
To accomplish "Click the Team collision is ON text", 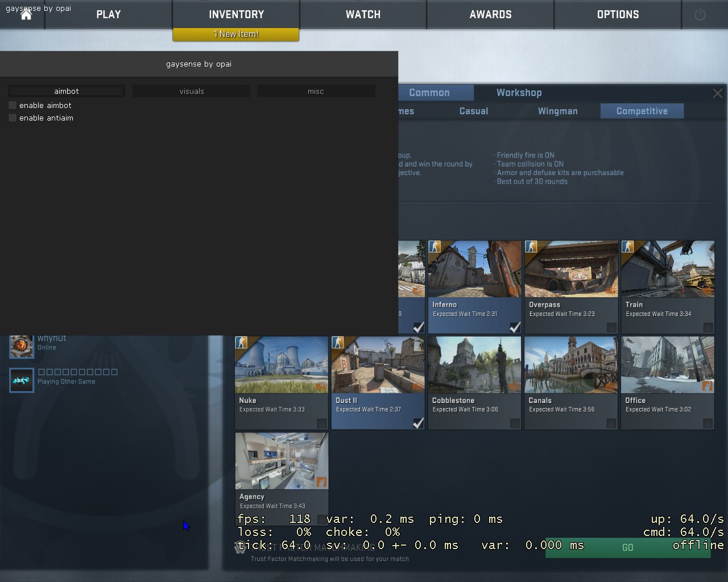I will (x=529, y=164).
